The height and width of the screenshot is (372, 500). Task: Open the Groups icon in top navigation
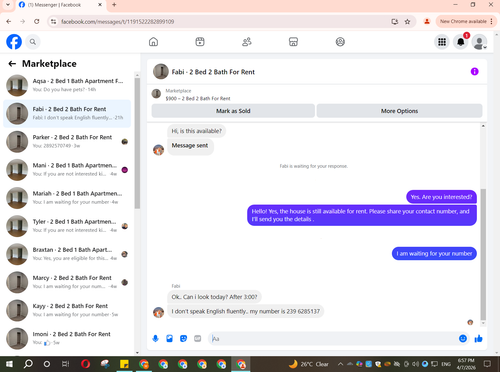click(x=340, y=42)
